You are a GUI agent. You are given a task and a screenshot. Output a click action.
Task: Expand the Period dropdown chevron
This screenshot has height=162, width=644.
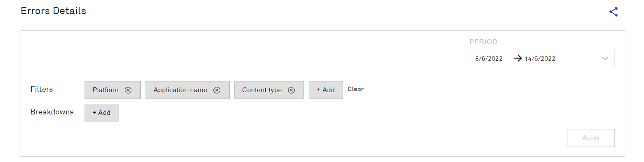coord(605,59)
